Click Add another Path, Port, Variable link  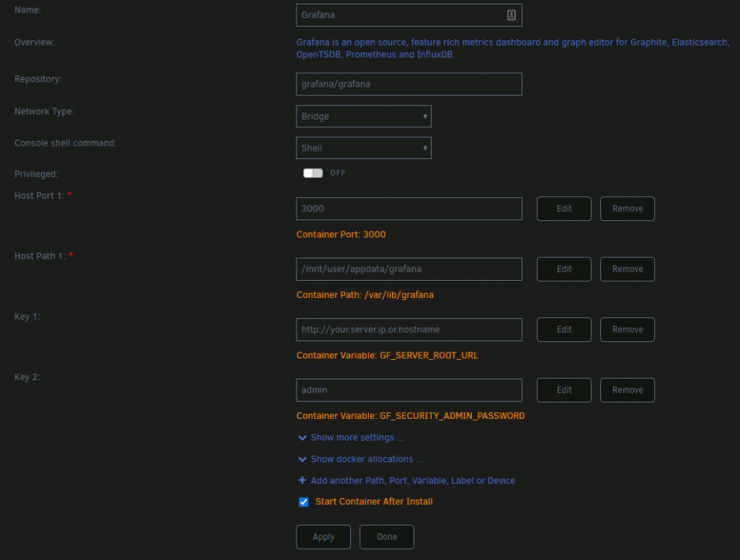tap(412, 481)
